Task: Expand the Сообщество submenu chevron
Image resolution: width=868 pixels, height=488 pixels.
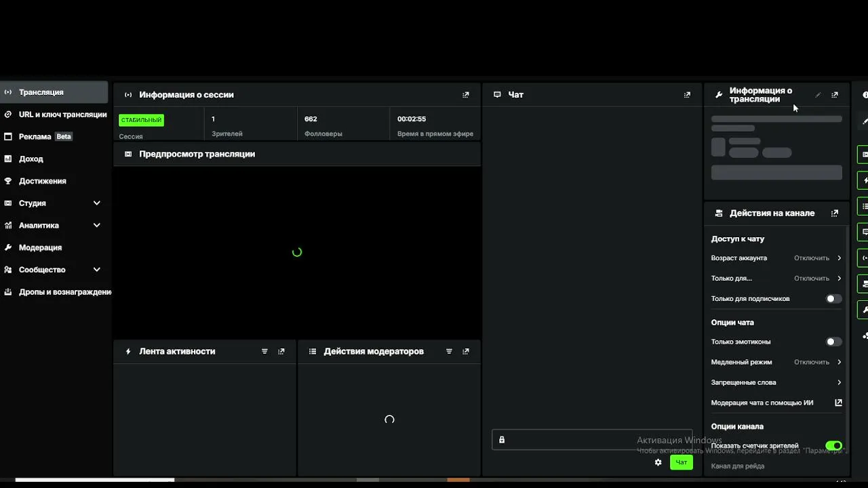Action: pos(97,270)
